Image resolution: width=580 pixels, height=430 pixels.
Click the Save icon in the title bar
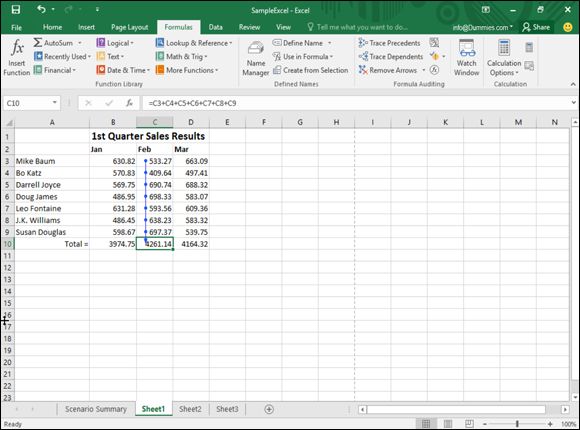pos(16,9)
